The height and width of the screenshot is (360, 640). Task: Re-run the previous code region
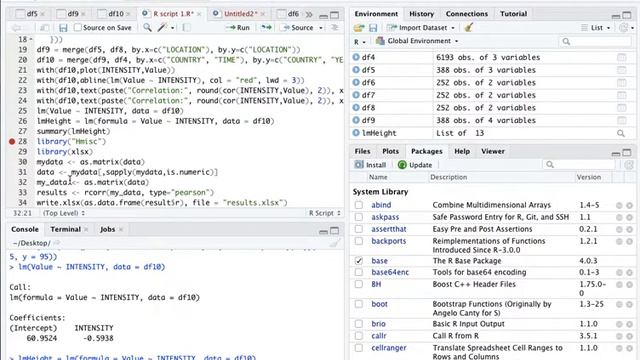(266, 28)
